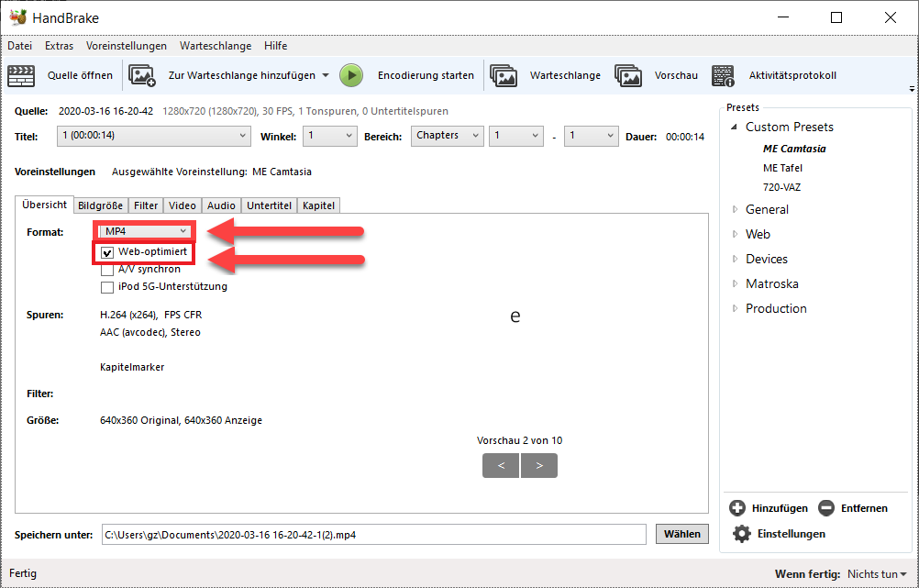Click the source name 2020-03-16 16-20-42

pyautogui.click(x=105, y=111)
